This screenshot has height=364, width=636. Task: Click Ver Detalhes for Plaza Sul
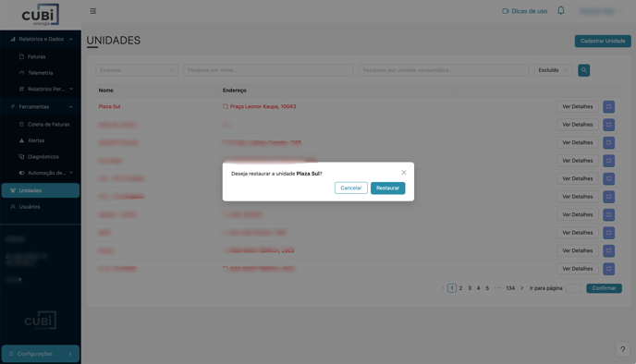click(x=577, y=106)
